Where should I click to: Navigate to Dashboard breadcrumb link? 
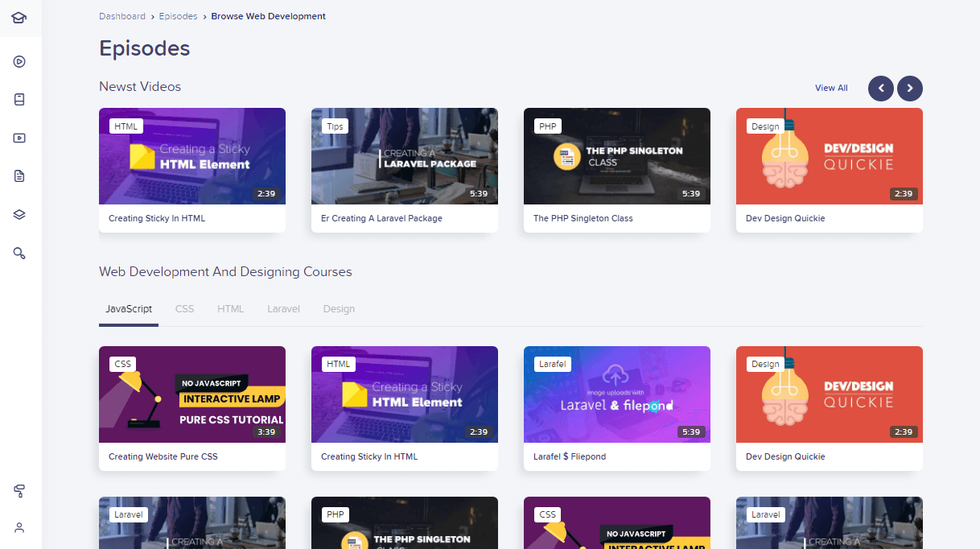click(122, 16)
